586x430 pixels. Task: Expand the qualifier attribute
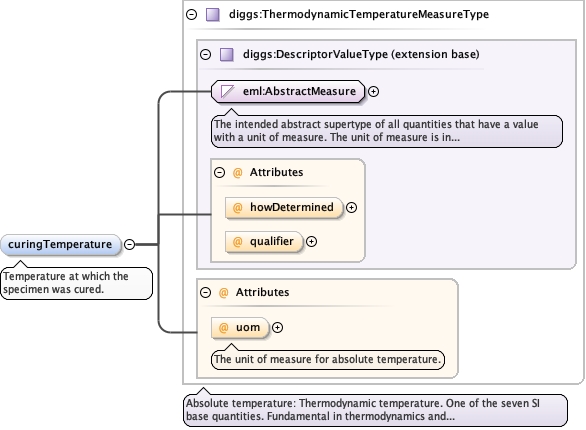click(311, 242)
